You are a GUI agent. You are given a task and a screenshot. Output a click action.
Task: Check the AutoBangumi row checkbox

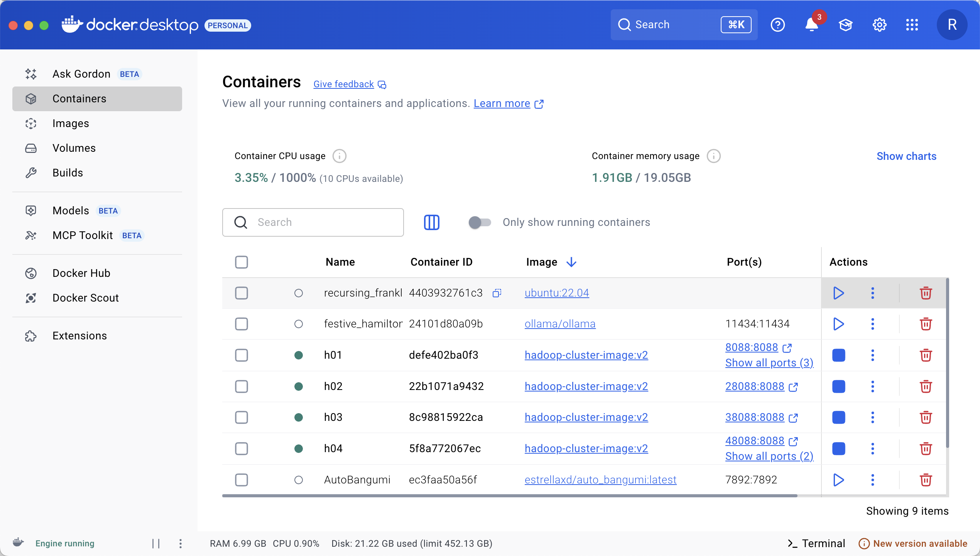coord(242,480)
